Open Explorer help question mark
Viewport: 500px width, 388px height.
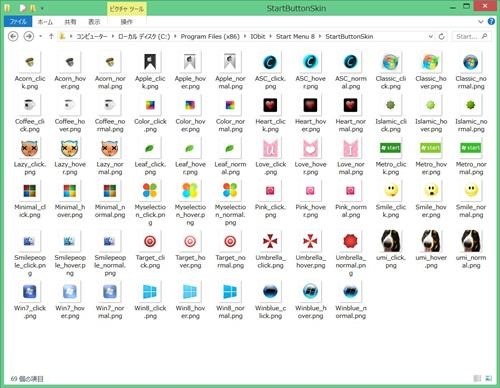[x=491, y=21]
